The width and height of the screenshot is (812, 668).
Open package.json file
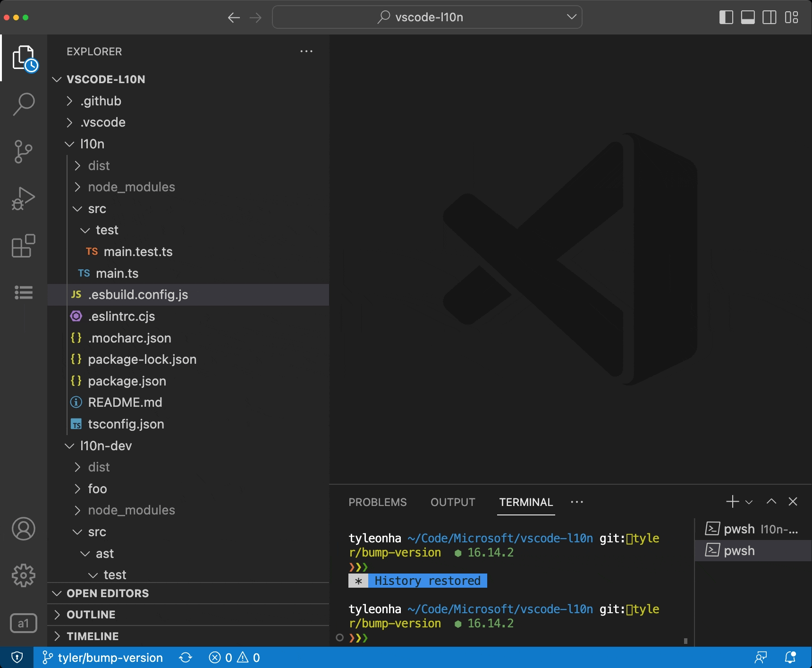188,381
